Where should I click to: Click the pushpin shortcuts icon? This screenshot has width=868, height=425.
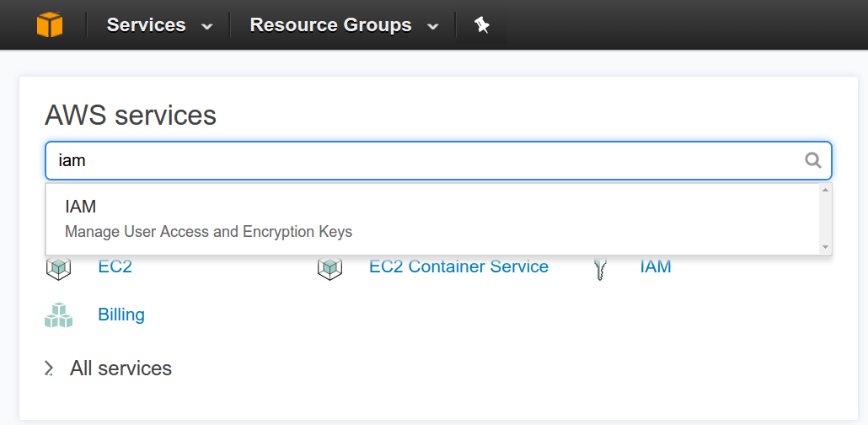(481, 25)
